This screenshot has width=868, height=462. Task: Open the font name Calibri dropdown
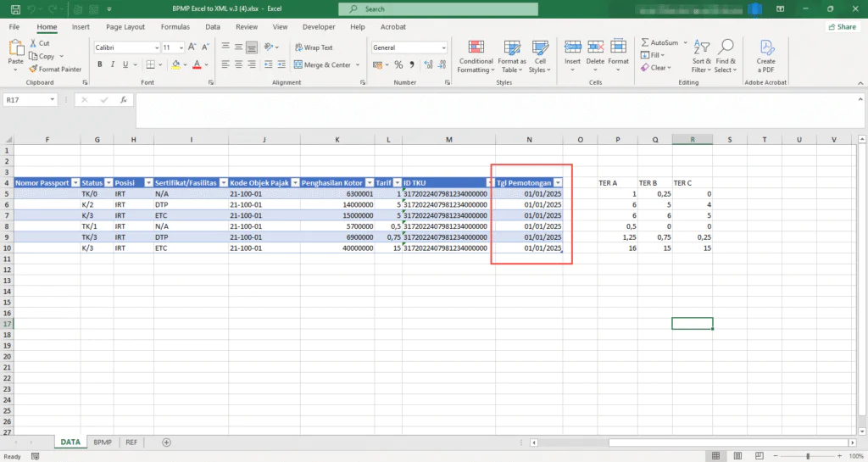(x=157, y=48)
